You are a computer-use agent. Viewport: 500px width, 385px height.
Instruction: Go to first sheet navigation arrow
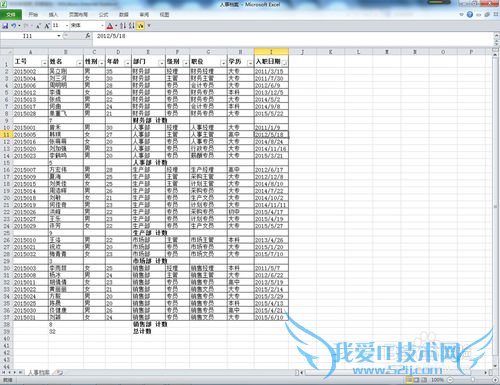4,372
